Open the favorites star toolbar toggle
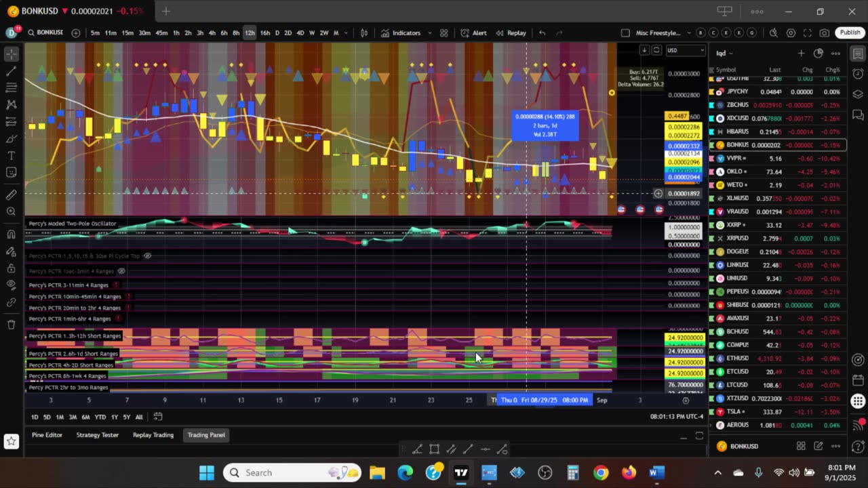This screenshot has width=868, height=488. [11, 441]
